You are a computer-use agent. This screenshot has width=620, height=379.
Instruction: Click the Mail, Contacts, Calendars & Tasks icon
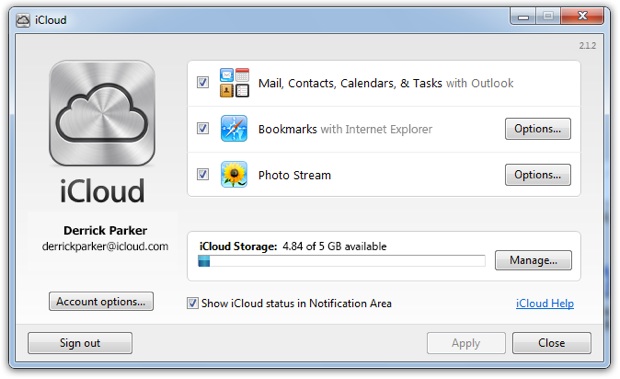pyautogui.click(x=234, y=83)
